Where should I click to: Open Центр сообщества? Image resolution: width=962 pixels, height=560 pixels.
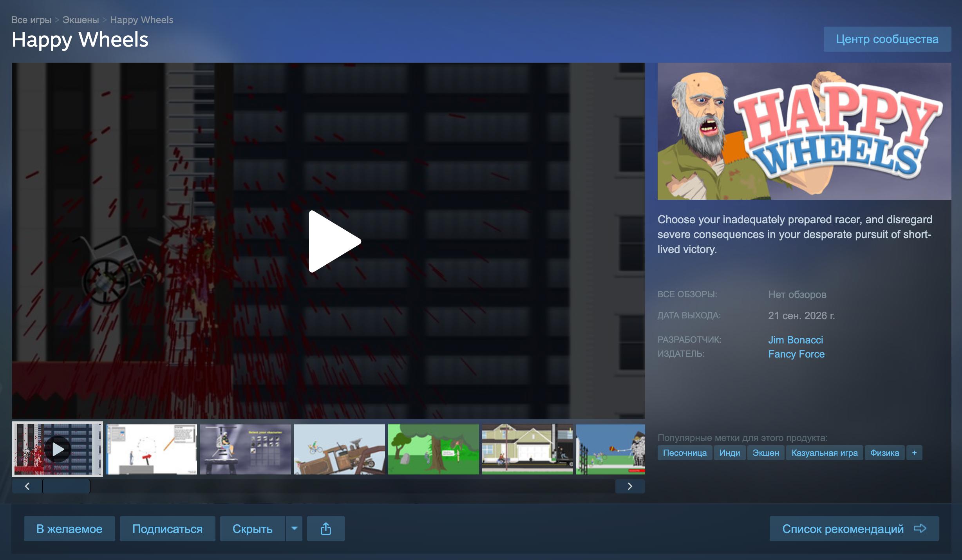pos(887,39)
